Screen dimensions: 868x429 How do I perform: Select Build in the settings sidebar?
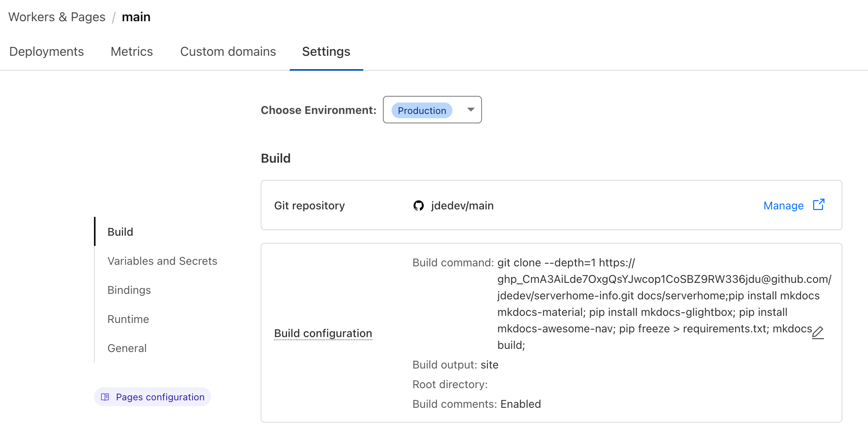point(120,232)
